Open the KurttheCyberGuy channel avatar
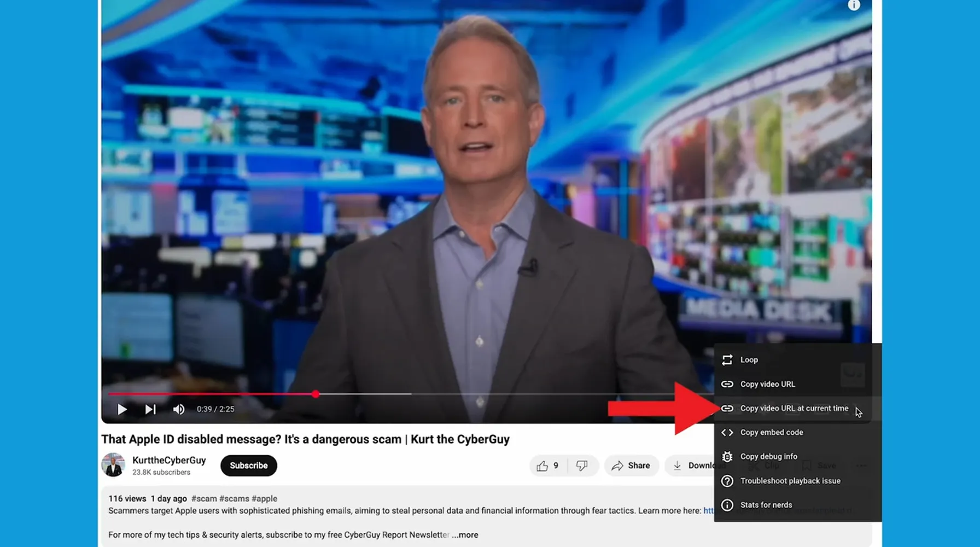 [113, 465]
